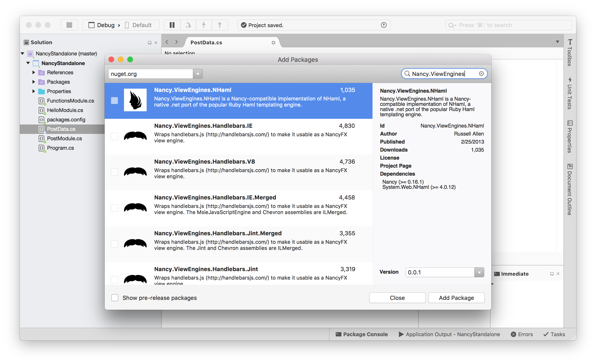Open the Unit Tests side panel
The width and height of the screenshot is (596, 364).
click(570, 93)
